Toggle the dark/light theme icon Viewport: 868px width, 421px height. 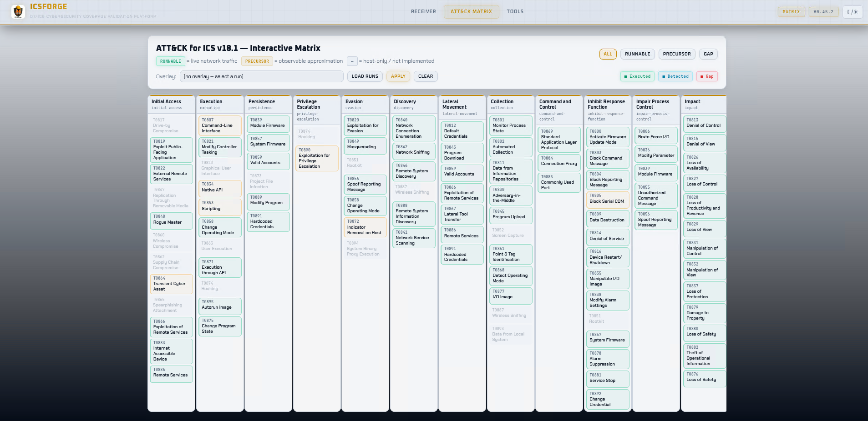tap(852, 12)
